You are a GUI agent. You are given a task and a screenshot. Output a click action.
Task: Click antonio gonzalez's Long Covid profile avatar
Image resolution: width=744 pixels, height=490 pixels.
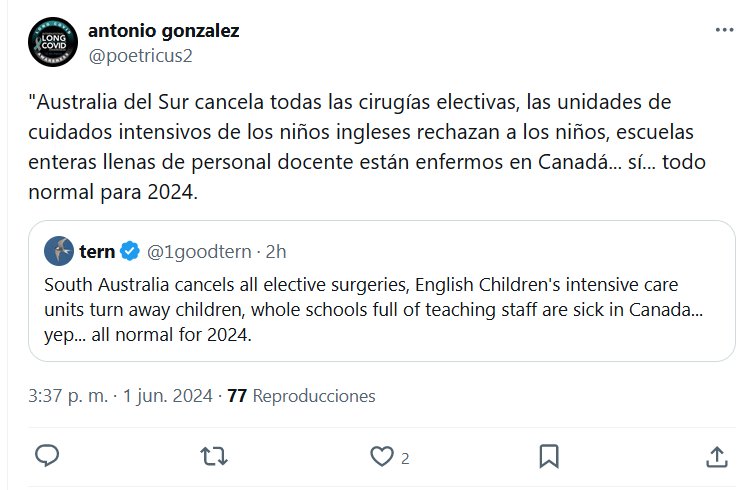point(54,42)
